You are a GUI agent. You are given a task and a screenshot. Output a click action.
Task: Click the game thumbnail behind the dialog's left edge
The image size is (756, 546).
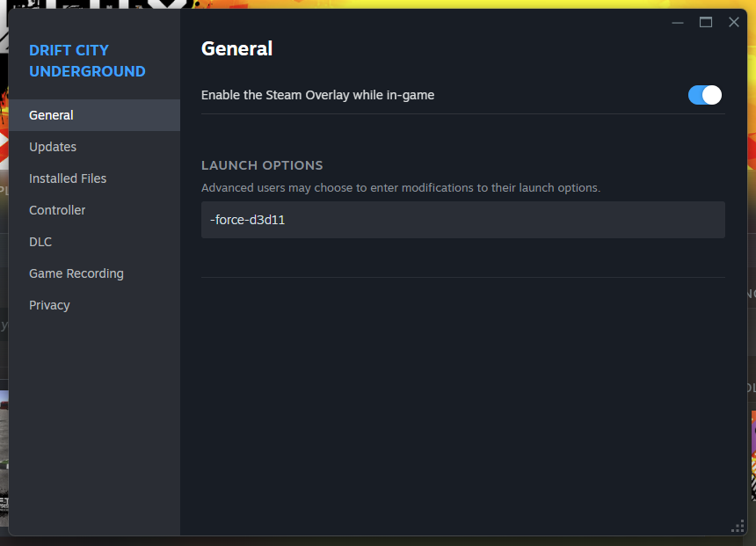4,458
